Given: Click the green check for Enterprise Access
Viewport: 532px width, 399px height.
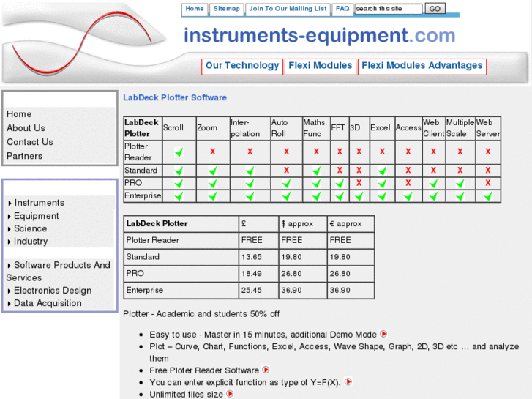Looking at the screenshot, I should point(408,196).
